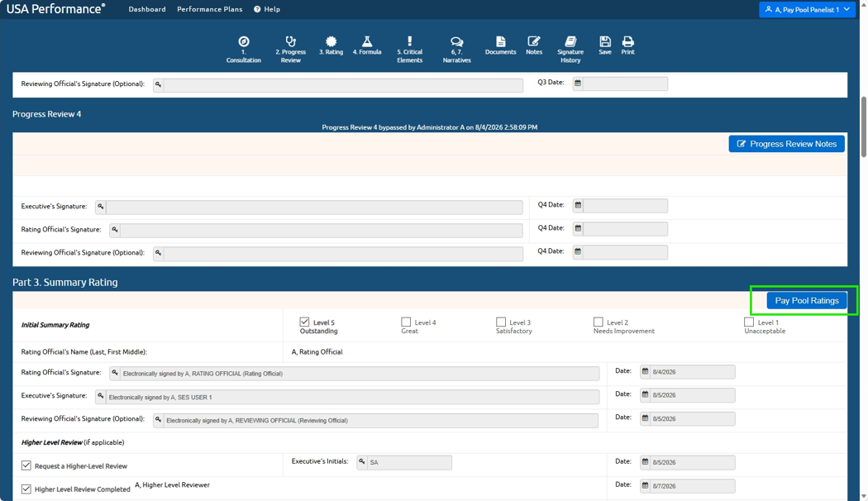Click the 'A, Higher Level Reviewer' text
The height and width of the screenshot is (501, 868).
(x=172, y=485)
